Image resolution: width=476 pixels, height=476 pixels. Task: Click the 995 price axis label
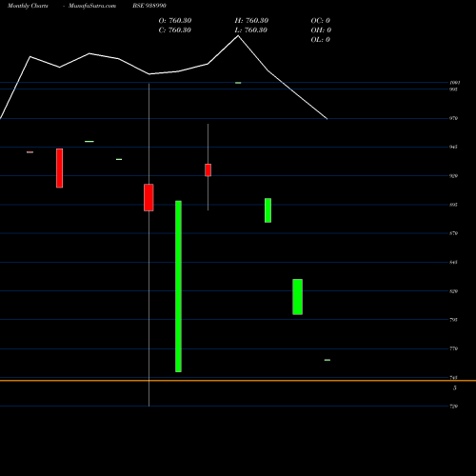(453, 89)
